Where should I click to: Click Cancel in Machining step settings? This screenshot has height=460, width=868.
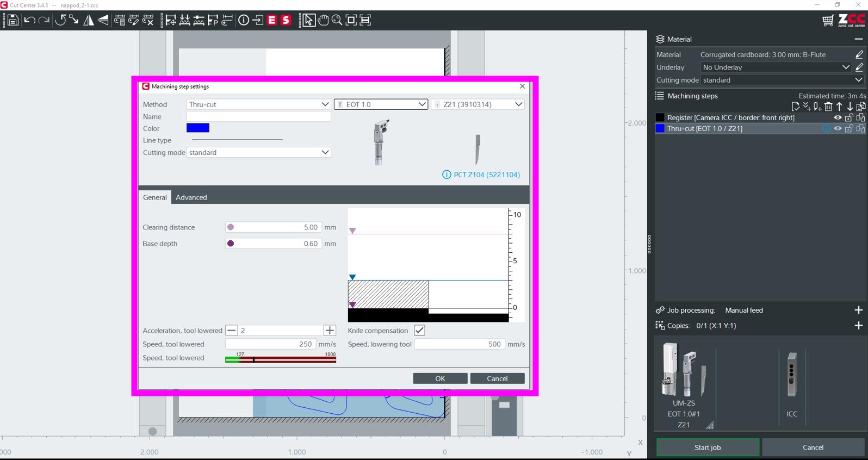tap(497, 378)
